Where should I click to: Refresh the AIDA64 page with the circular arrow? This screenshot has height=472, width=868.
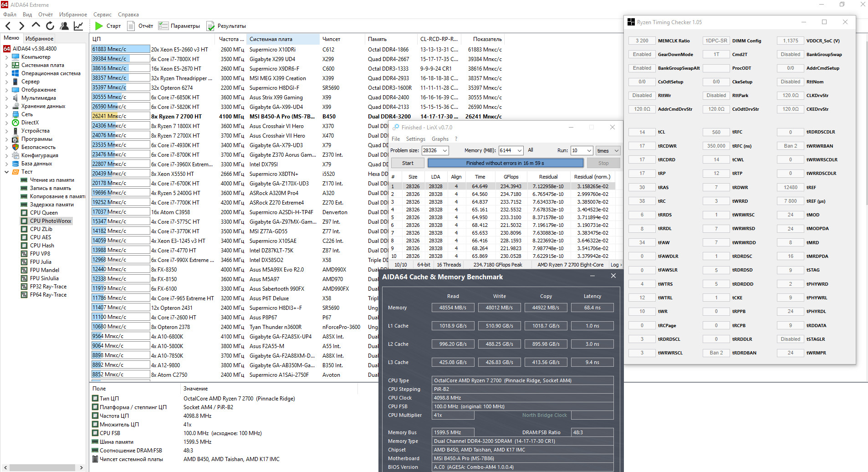point(50,26)
